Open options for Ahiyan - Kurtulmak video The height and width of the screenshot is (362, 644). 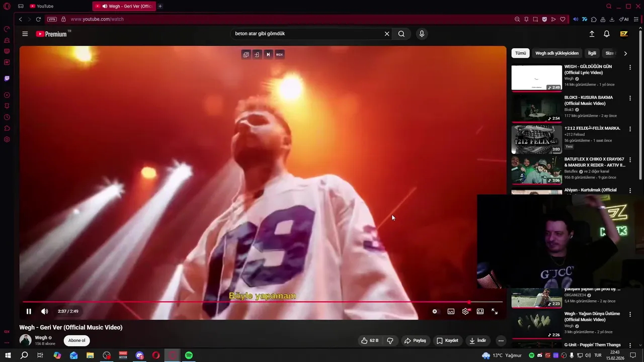(x=630, y=191)
